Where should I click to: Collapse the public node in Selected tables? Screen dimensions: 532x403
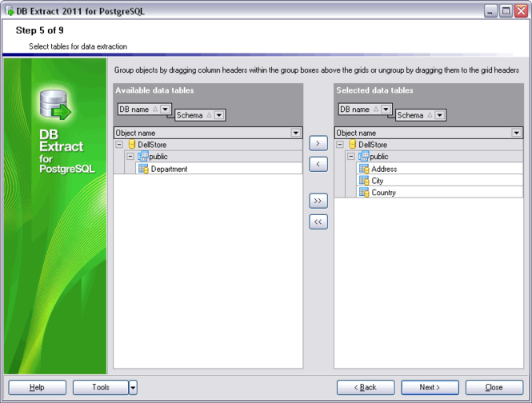click(351, 157)
